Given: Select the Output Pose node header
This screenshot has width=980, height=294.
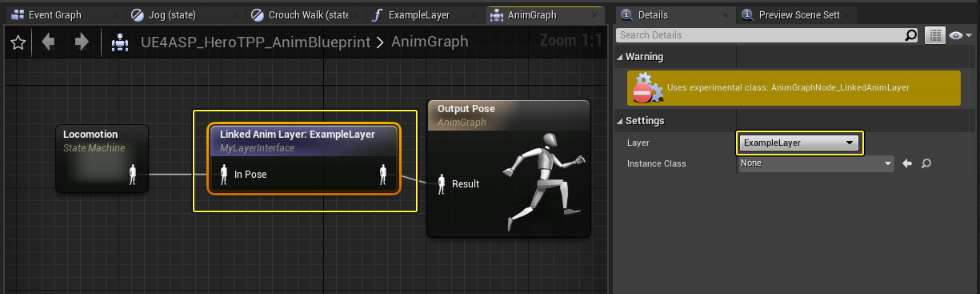Looking at the screenshot, I should click(x=509, y=115).
